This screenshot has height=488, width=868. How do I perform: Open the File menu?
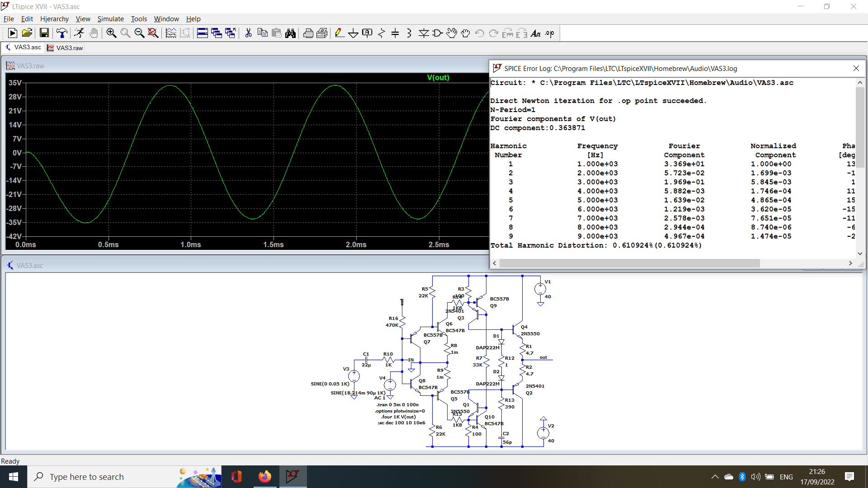point(9,19)
